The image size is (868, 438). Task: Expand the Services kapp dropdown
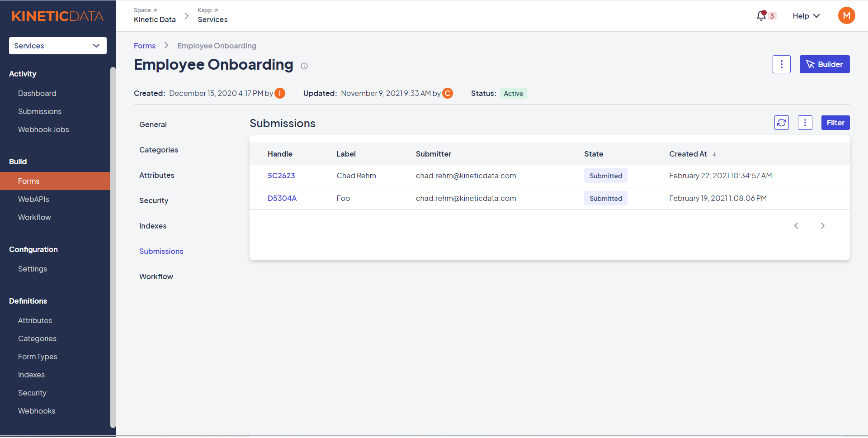pos(58,46)
